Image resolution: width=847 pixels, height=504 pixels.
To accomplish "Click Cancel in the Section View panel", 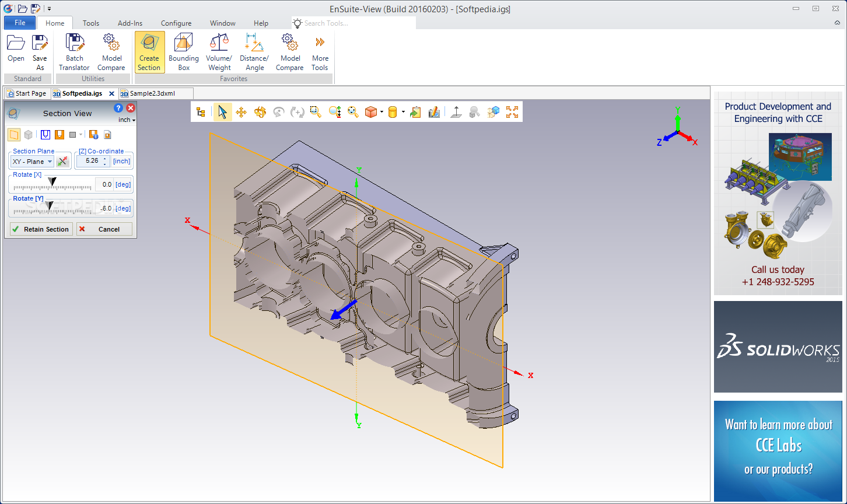I will [x=104, y=229].
